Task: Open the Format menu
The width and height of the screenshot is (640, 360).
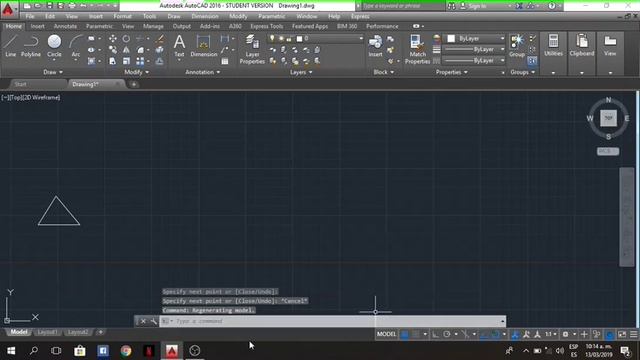Action: pyautogui.click(x=122, y=16)
